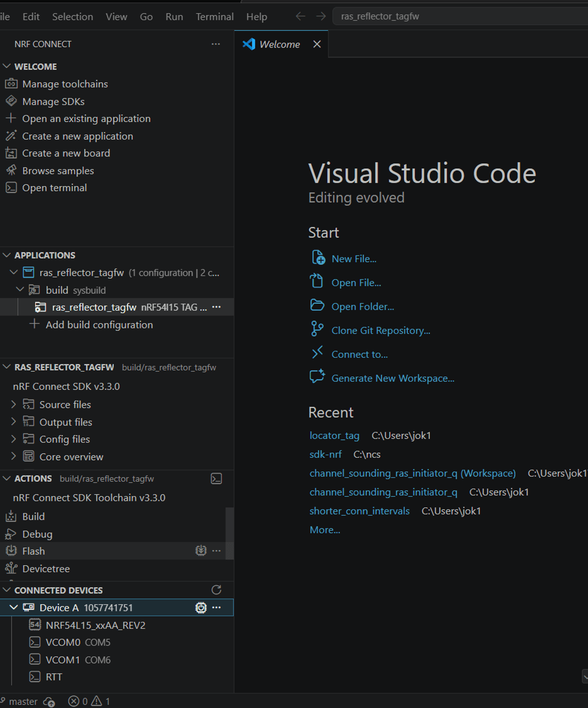Click Connect to... link
The height and width of the screenshot is (708, 588).
[x=360, y=355]
